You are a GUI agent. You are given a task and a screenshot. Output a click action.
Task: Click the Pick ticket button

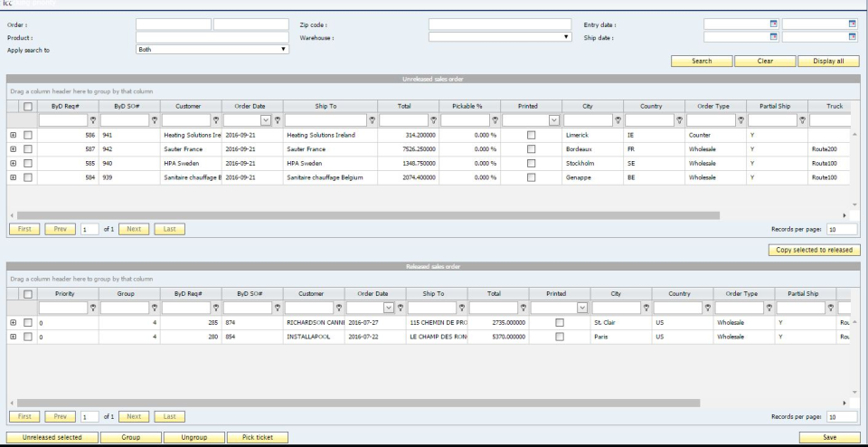point(258,438)
